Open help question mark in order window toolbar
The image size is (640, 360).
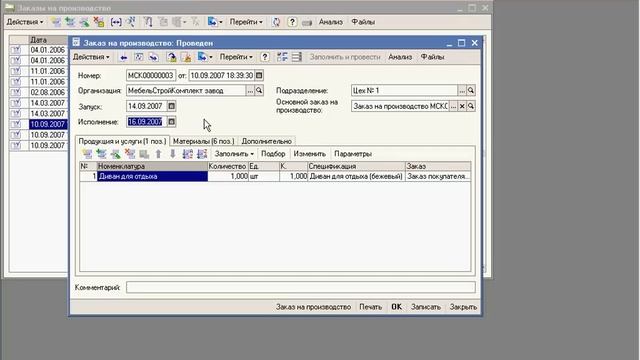pyautogui.click(x=265, y=57)
